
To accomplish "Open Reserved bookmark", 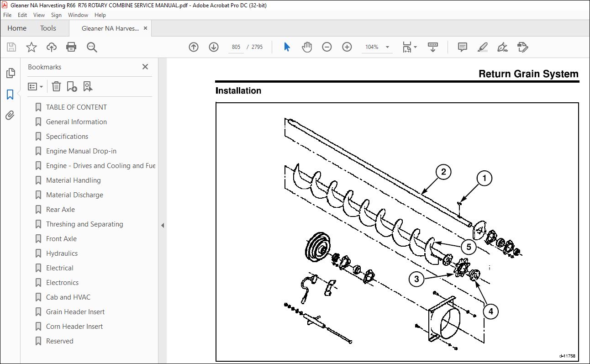I will (59, 341).
